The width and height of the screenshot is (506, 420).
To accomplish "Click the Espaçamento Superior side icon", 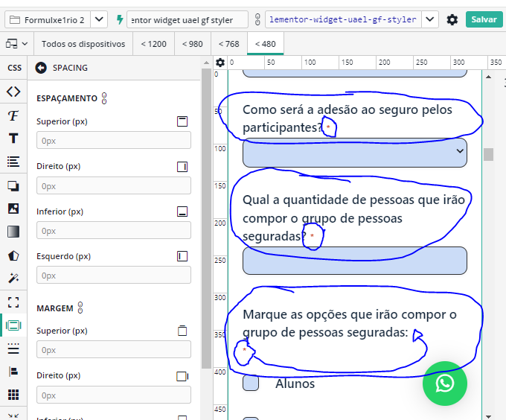I will [x=182, y=121].
